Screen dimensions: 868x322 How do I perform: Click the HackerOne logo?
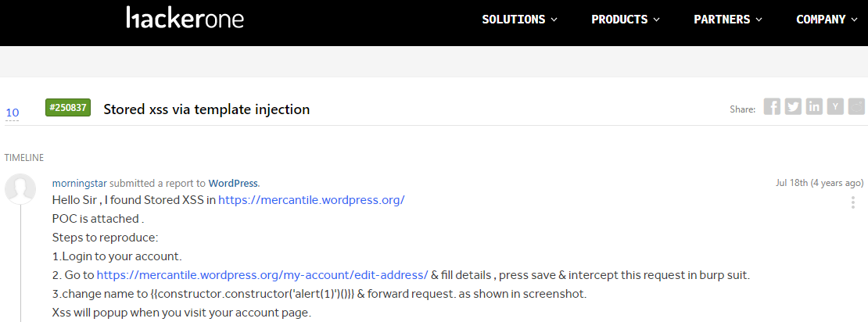coord(185,19)
